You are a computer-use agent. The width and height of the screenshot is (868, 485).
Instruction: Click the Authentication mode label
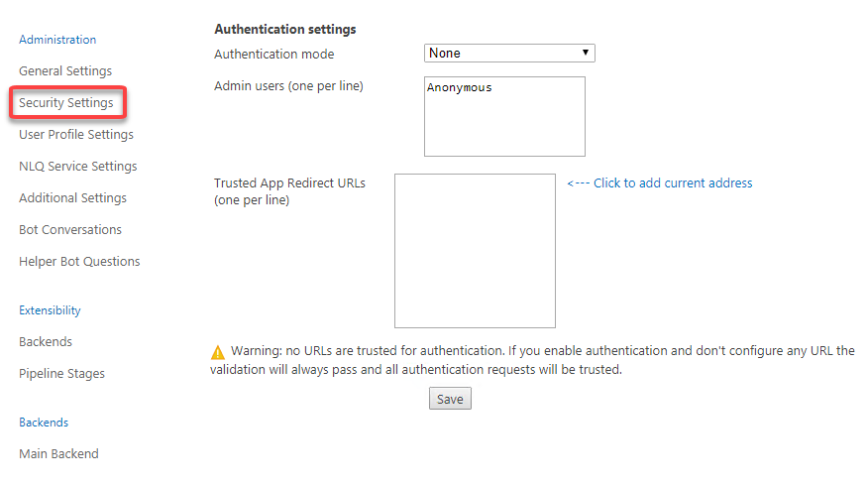click(274, 55)
